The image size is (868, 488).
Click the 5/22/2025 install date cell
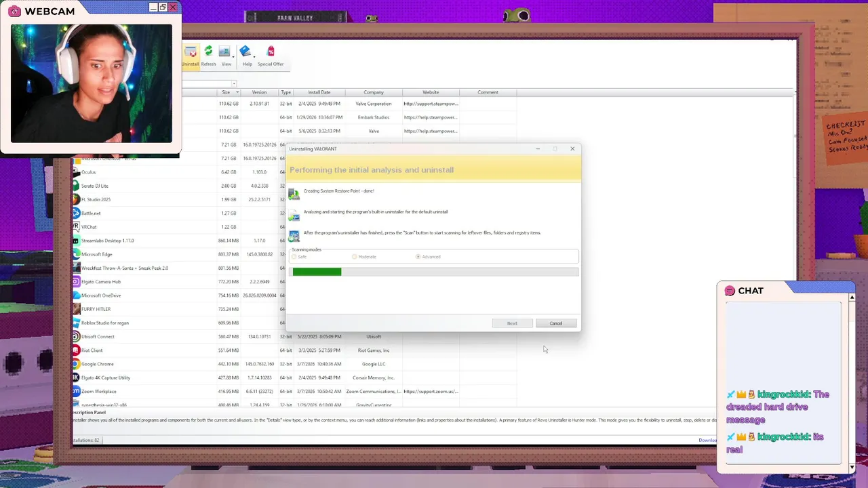319,336
